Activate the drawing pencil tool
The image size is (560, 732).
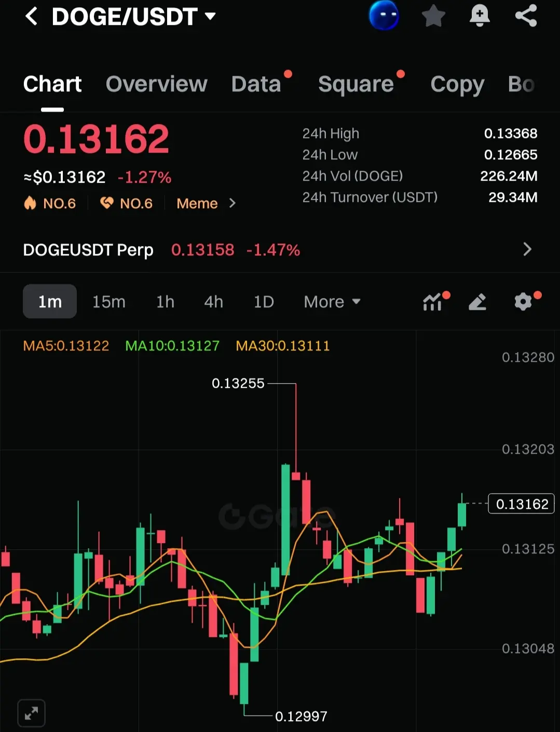tap(477, 302)
